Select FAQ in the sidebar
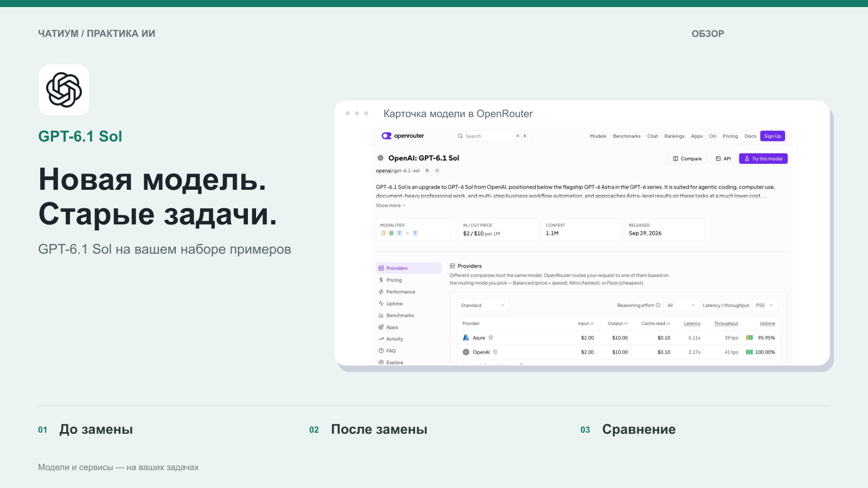 click(409, 351)
